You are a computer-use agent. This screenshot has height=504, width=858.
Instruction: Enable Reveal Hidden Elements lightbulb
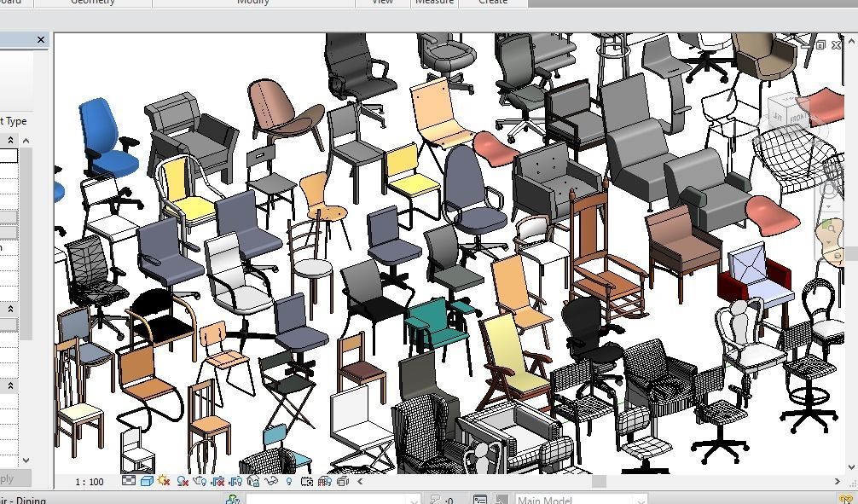tap(287, 481)
